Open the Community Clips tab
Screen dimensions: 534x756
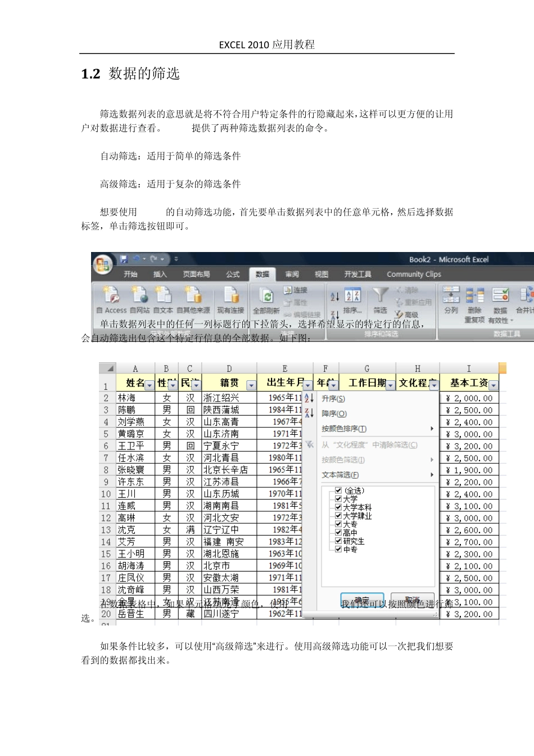[414, 274]
